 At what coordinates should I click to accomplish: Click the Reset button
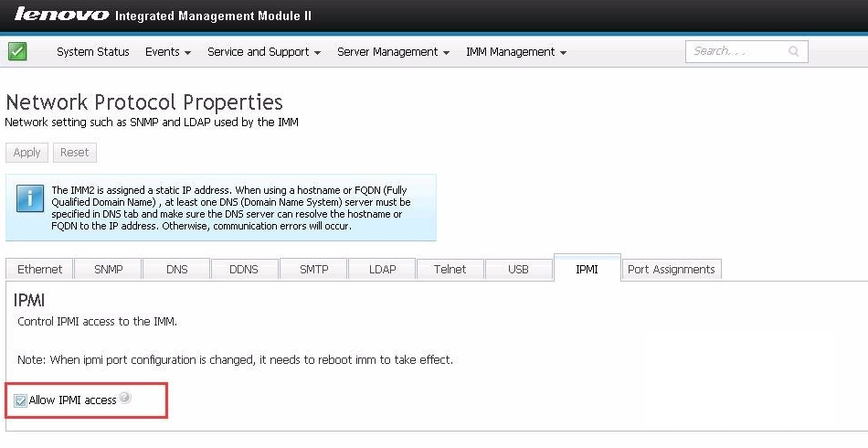click(75, 153)
